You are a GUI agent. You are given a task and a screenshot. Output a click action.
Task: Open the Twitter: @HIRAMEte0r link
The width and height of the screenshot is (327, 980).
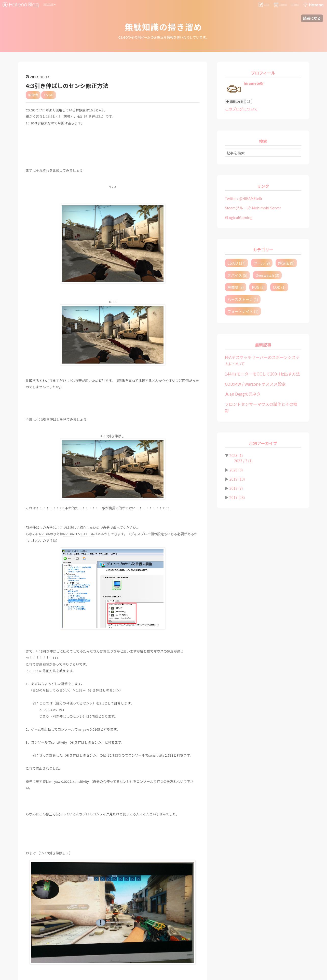pyautogui.click(x=243, y=199)
